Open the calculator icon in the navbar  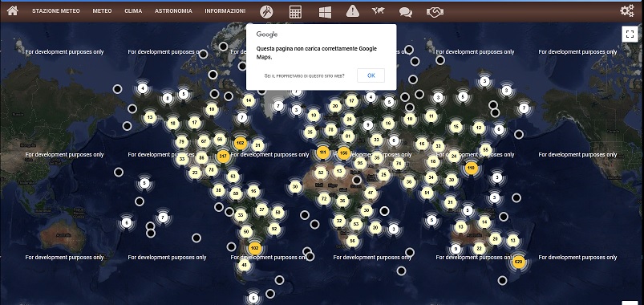[x=295, y=11]
